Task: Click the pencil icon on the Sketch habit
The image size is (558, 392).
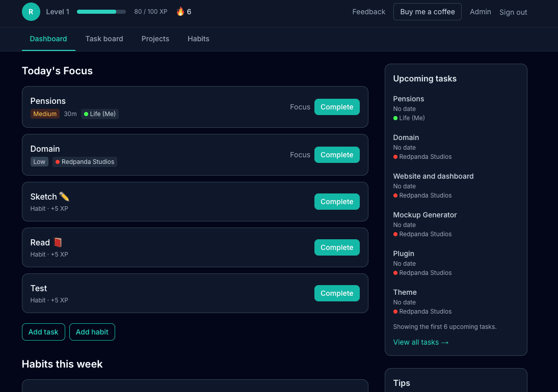Action: [x=65, y=196]
